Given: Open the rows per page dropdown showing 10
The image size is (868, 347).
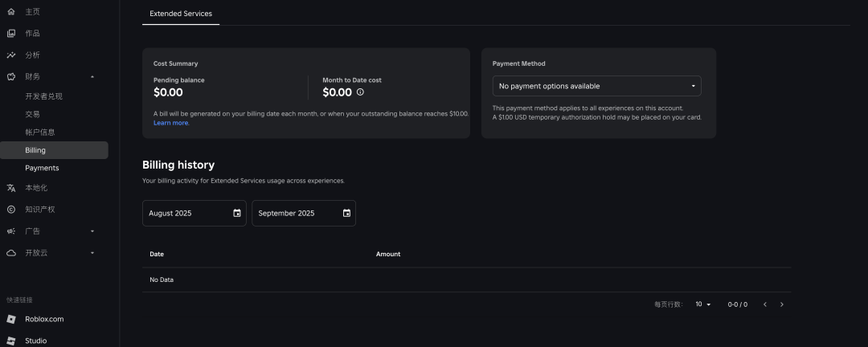Looking at the screenshot, I should [x=703, y=304].
